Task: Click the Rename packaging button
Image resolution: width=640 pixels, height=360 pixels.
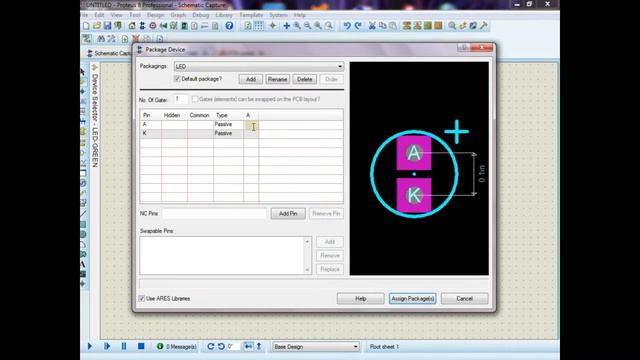Action: 278,79
